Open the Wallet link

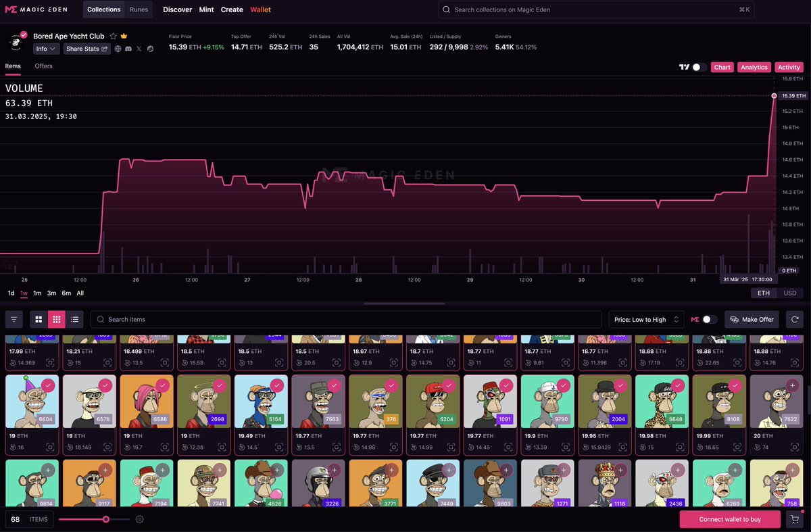[x=260, y=9]
